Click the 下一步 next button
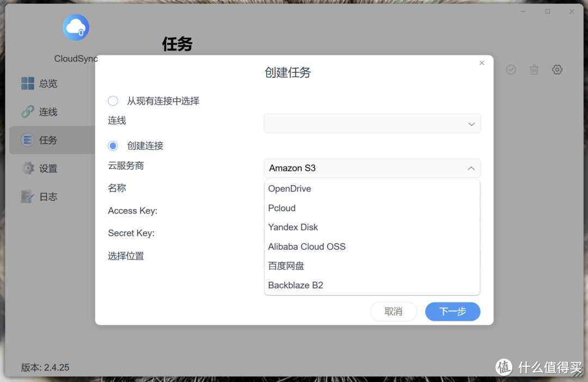 [x=452, y=311]
